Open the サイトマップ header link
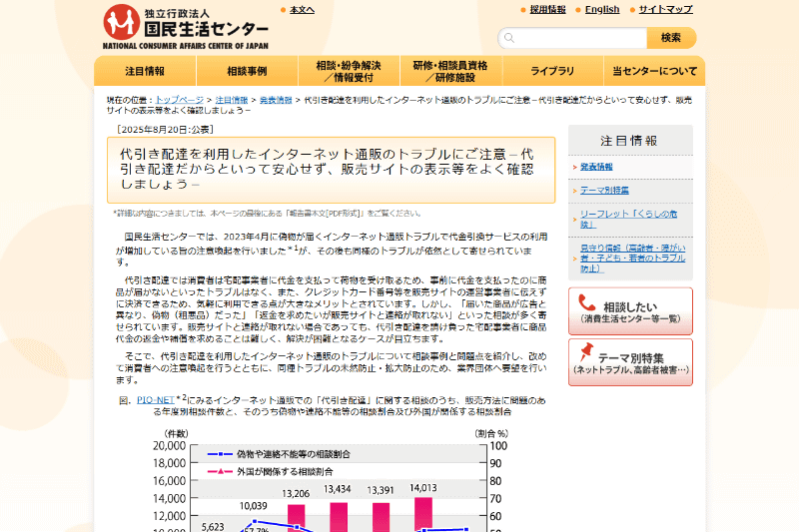Screen dimensions: 799x532 click(x=666, y=9)
